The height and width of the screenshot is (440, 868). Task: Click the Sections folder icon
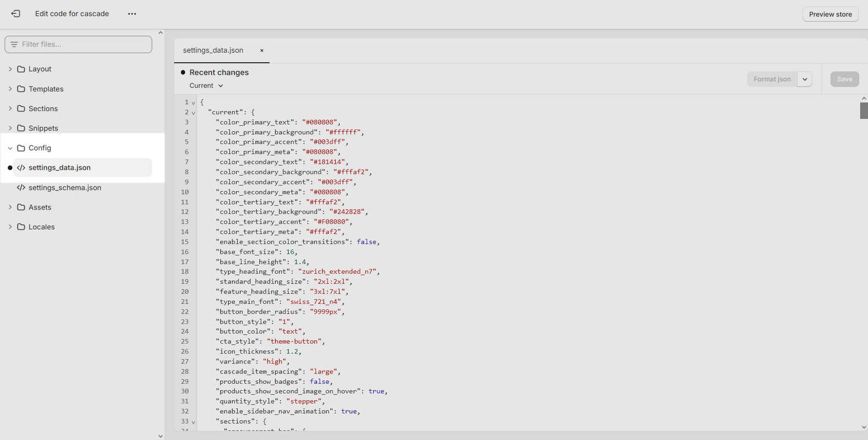coord(21,108)
